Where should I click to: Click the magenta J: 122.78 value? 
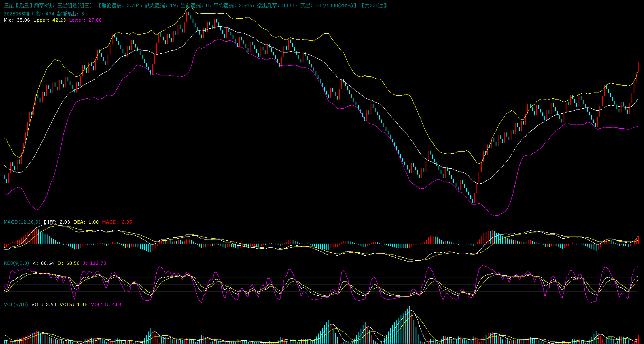click(x=94, y=263)
